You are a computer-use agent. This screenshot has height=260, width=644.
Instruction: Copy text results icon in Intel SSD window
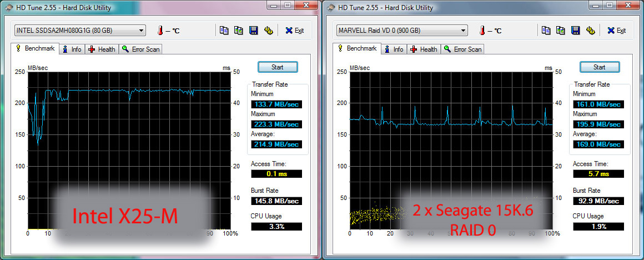tap(224, 31)
